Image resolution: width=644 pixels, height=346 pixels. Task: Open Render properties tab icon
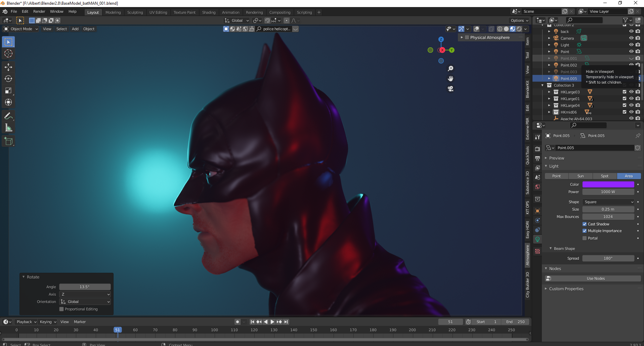(538, 149)
